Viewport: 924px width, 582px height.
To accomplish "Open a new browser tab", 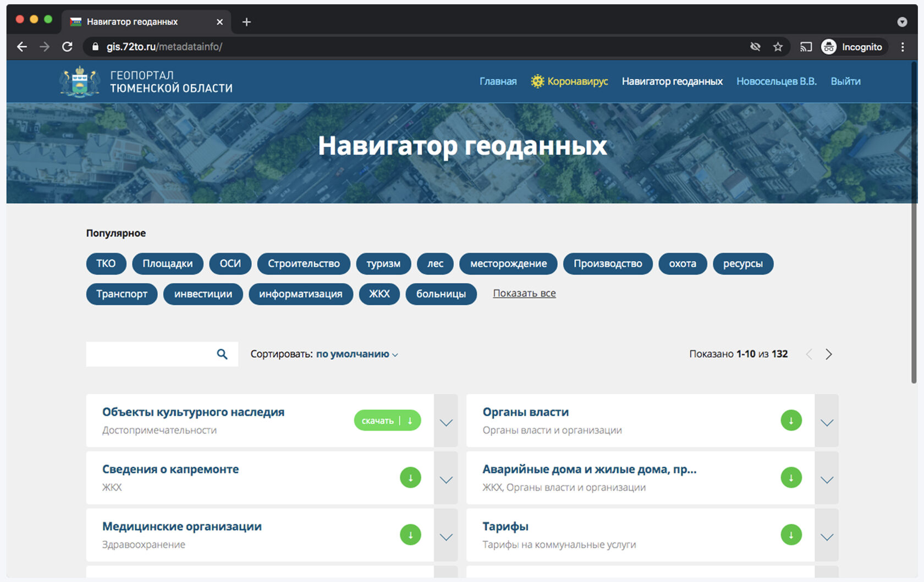I will tap(246, 22).
